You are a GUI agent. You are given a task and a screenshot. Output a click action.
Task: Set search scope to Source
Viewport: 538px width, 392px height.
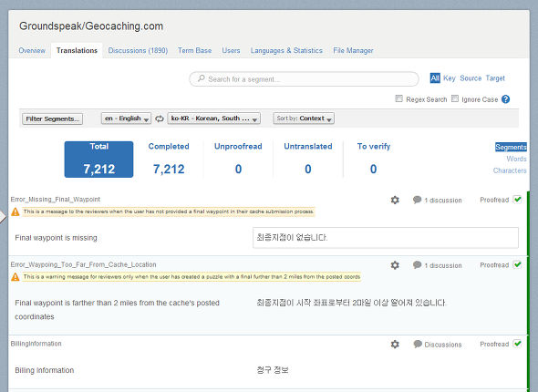tap(471, 78)
